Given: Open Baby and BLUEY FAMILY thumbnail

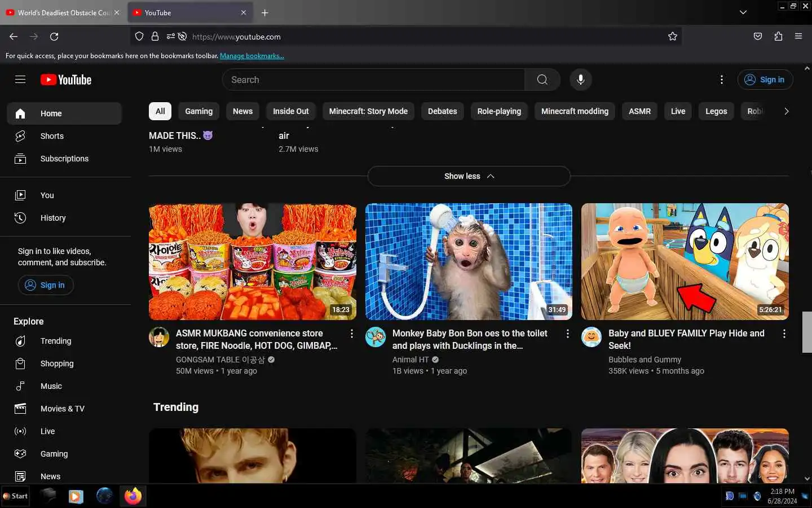Looking at the screenshot, I should [685, 262].
